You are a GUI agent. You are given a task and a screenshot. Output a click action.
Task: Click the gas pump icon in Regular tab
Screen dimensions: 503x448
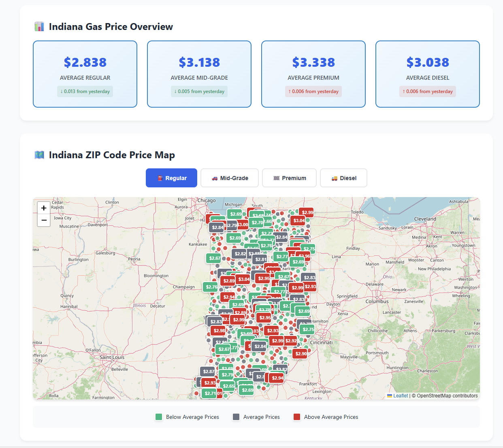[x=160, y=178]
